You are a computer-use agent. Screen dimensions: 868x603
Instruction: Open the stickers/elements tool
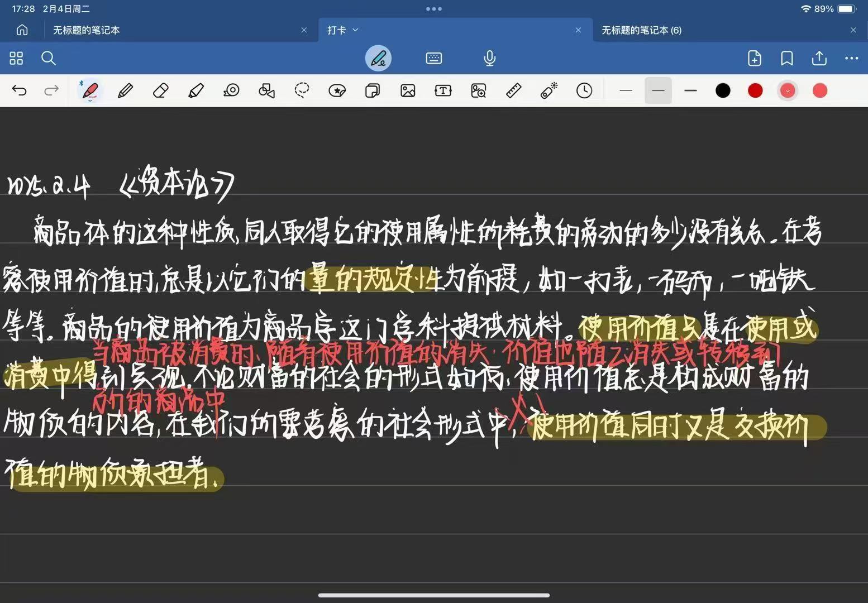(337, 90)
